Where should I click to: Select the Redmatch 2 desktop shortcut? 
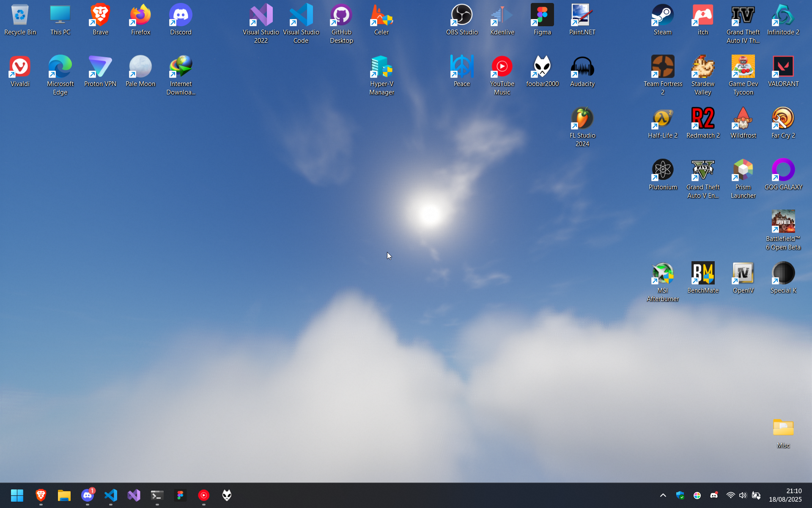coord(703,123)
